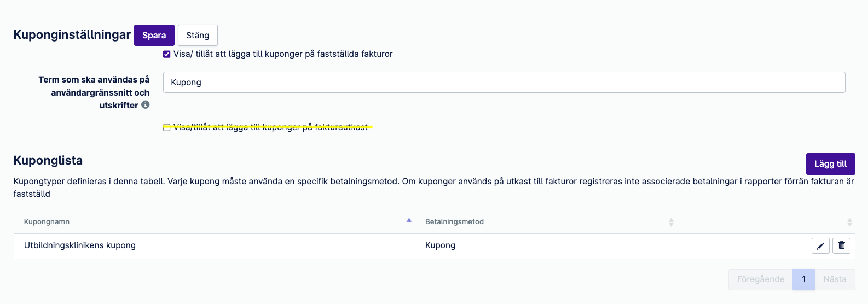This screenshot has width=868, height=304.
Task: Uncheck the fastställda fakturor coupon checkbox
Action: click(x=167, y=54)
